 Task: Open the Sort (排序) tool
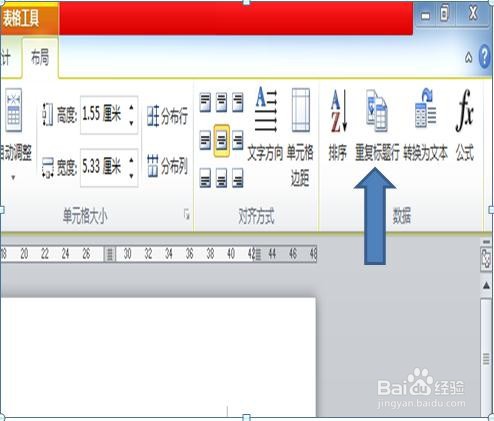click(338, 125)
